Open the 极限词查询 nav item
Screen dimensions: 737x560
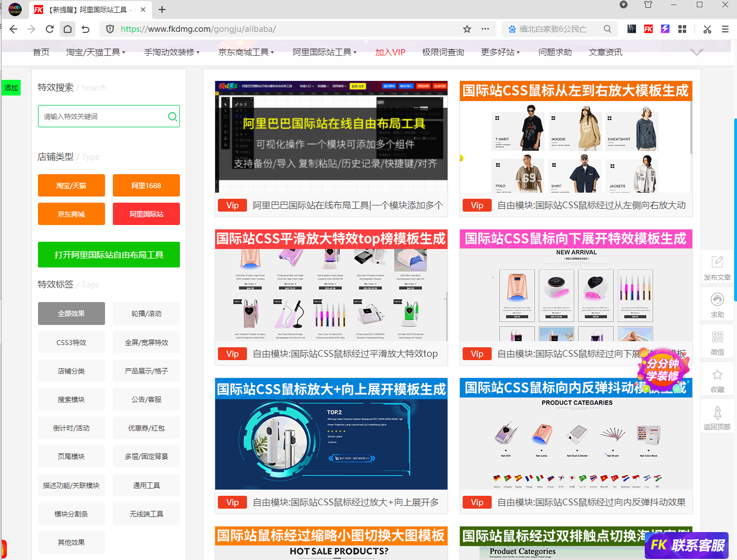pyautogui.click(x=443, y=52)
